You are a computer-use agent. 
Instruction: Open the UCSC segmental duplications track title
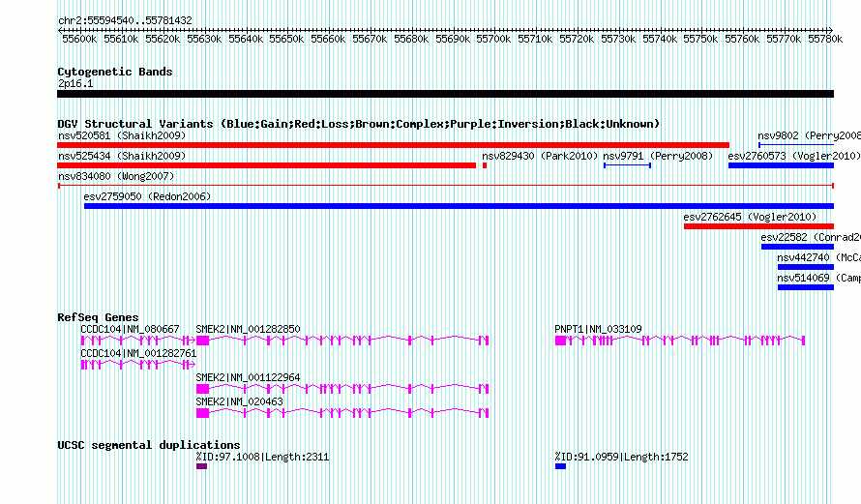tap(149, 445)
